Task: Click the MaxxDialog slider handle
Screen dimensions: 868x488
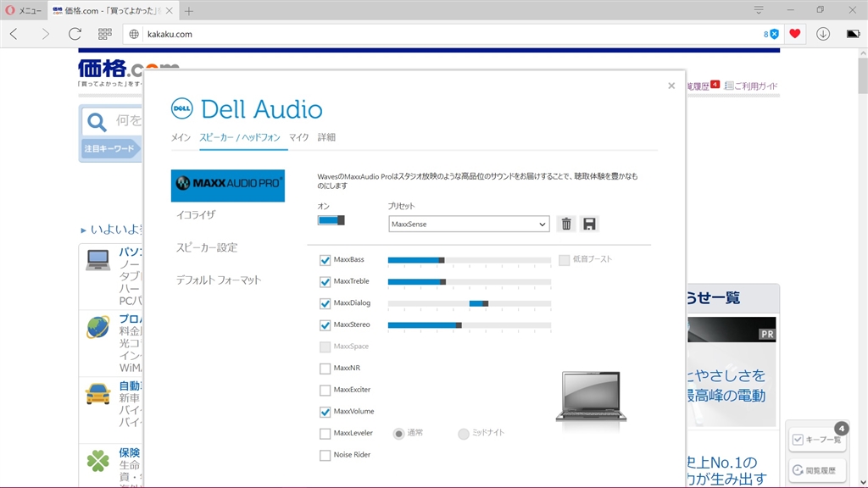Action: 485,303
